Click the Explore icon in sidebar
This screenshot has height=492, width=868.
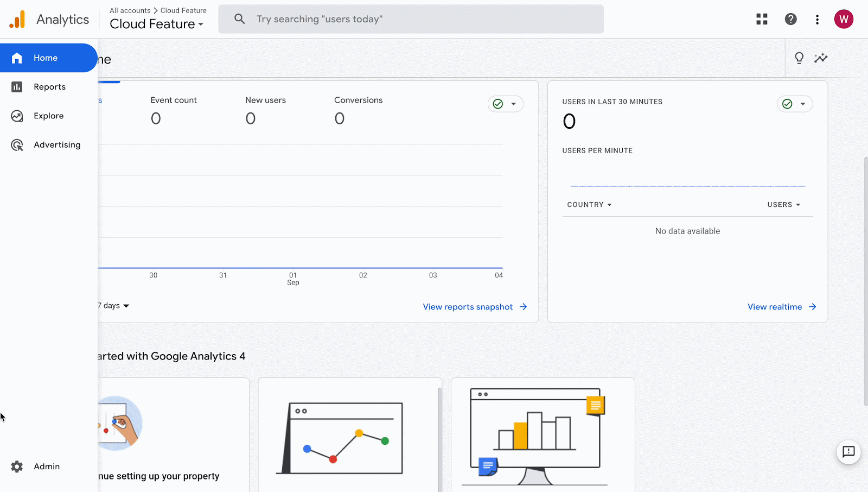17,116
